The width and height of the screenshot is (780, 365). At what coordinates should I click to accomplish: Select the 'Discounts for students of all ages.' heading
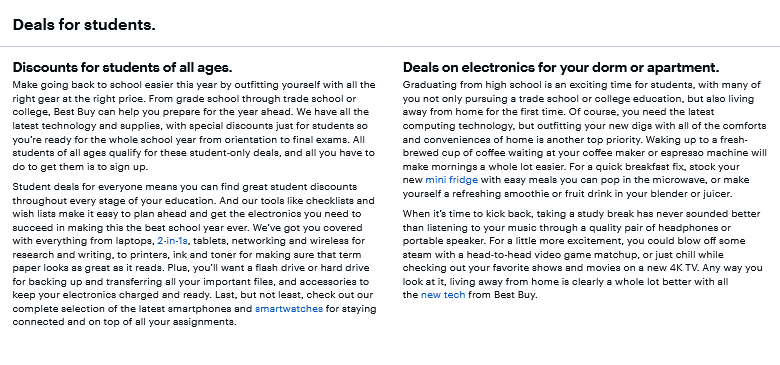click(x=122, y=67)
